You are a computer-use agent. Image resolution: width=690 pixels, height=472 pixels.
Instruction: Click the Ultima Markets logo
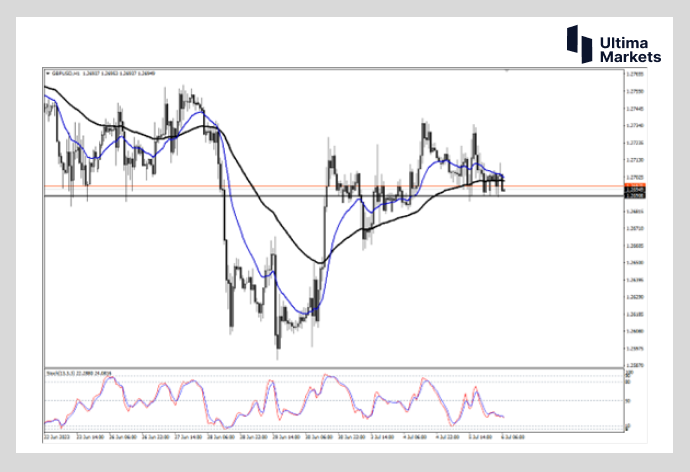pos(614,44)
